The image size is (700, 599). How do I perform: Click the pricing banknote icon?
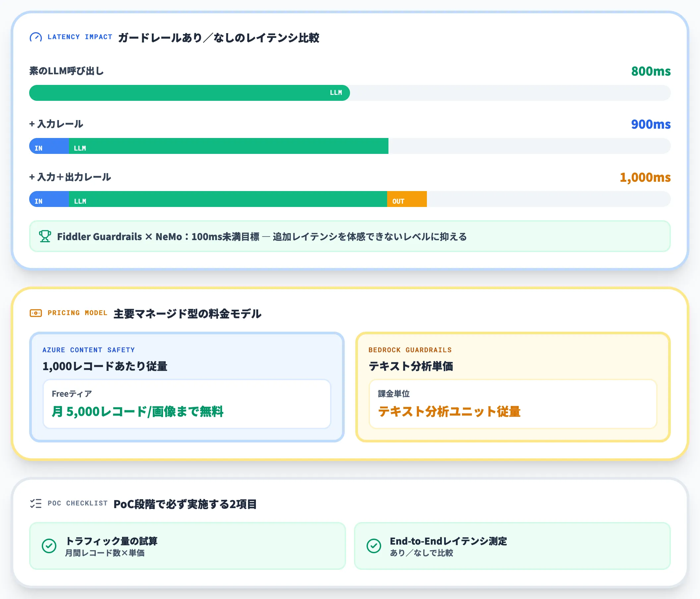tap(36, 313)
